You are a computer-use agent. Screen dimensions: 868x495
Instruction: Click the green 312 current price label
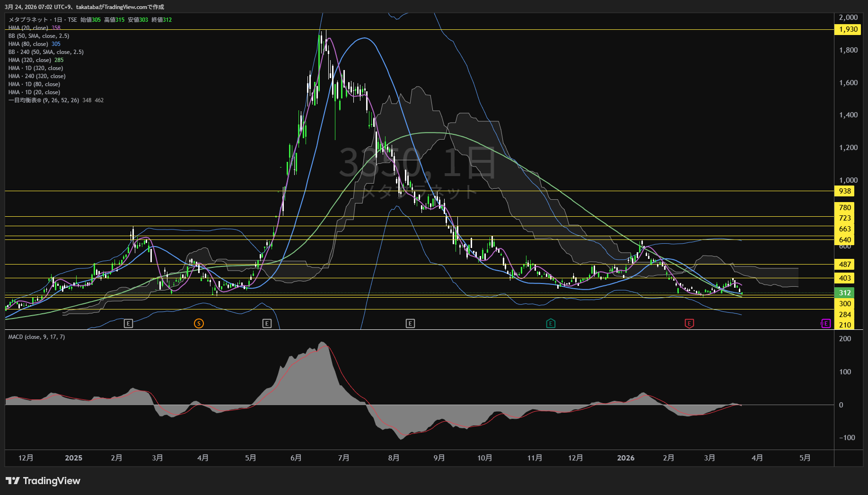click(x=845, y=293)
